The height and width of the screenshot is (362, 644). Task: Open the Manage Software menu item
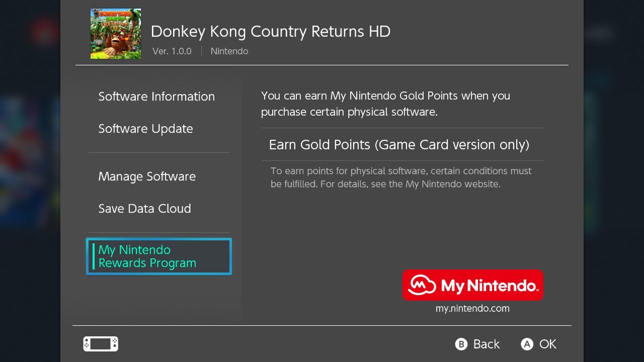pos(147,176)
